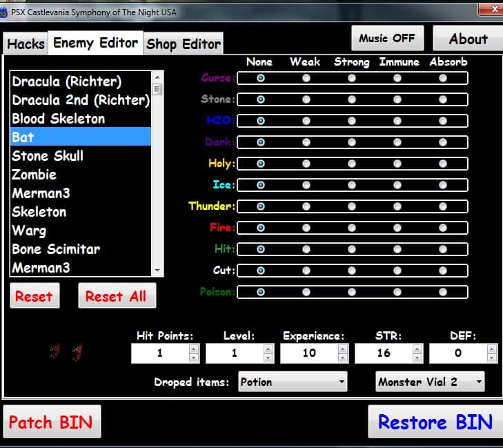Click the Bat enemy sprite preview
Image resolution: width=503 pixels, height=448 pixels.
click(x=66, y=351)
